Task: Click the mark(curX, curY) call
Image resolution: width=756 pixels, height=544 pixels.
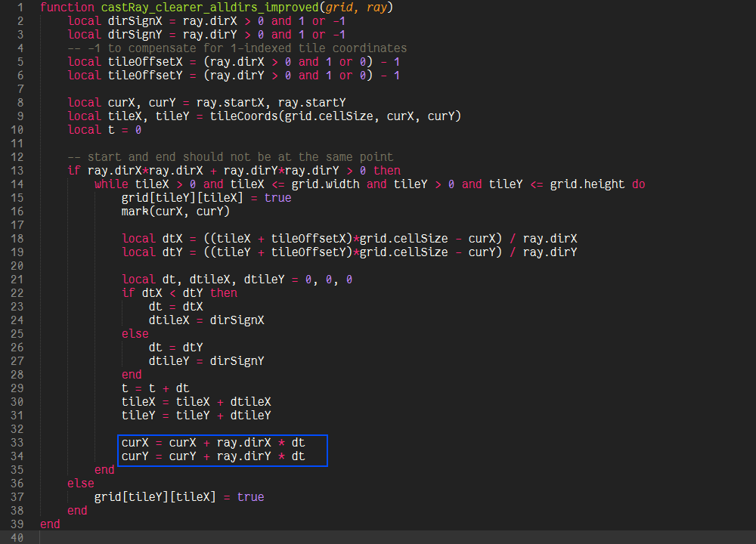Action: [x=175, y=212]
